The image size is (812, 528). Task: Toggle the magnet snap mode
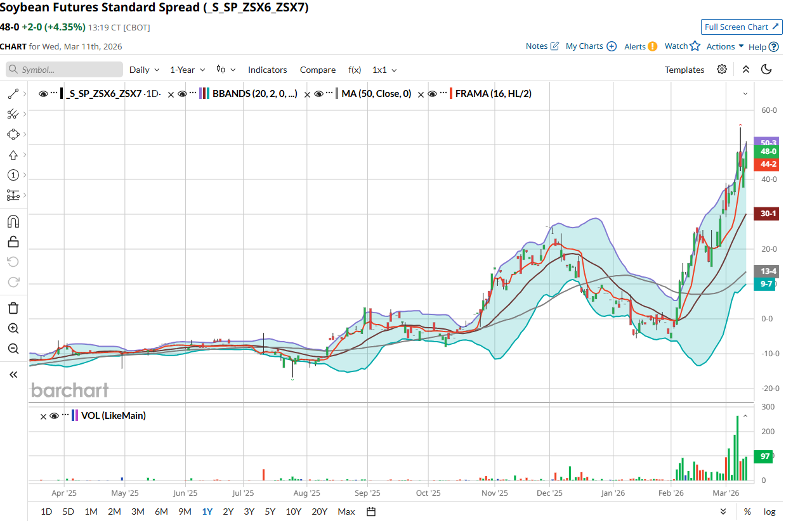point(13,221)
